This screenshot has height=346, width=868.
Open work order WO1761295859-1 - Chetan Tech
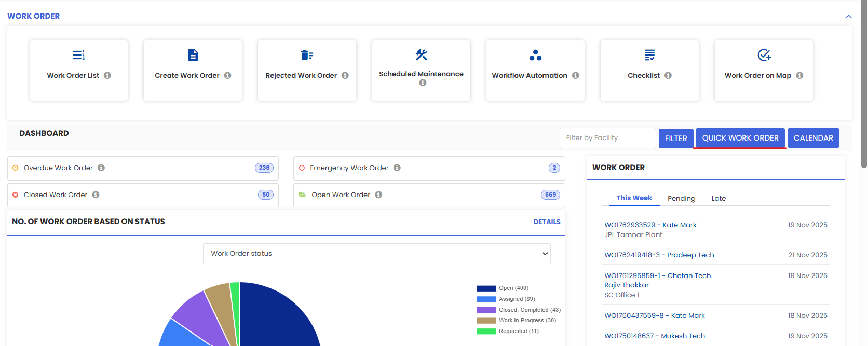click(x=657, y=275)
